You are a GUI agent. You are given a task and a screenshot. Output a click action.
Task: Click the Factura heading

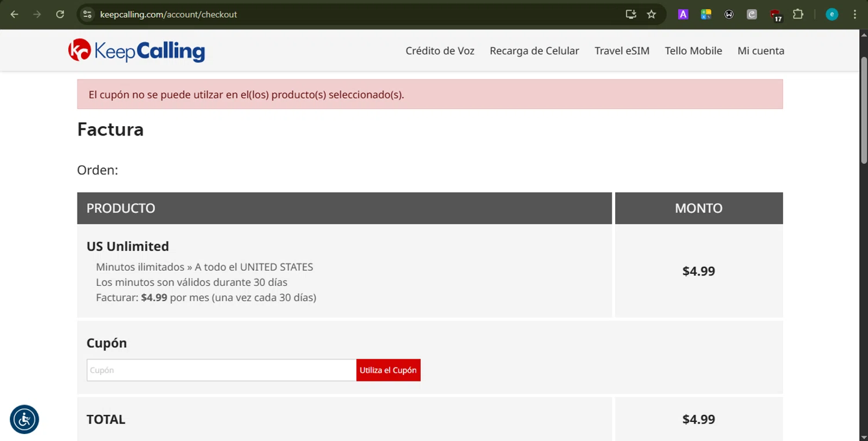(x=111, y=129)
